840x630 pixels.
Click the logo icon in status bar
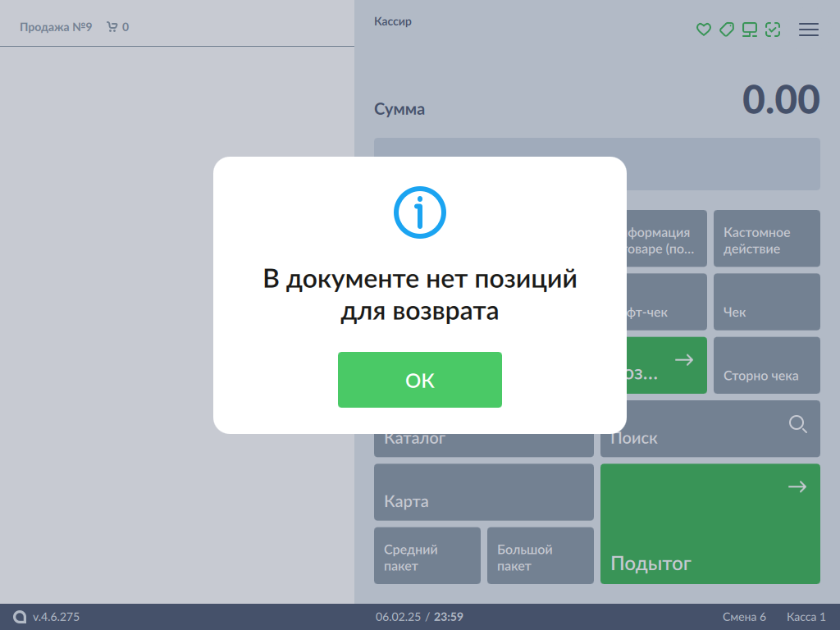click(x=20, y=617)
